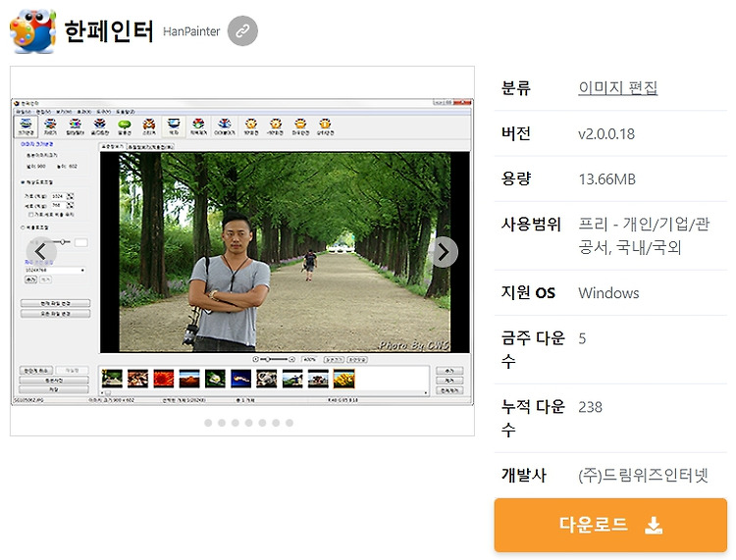
Task: Click the HanPainter subtitle text
Action: tap(191, 31)
